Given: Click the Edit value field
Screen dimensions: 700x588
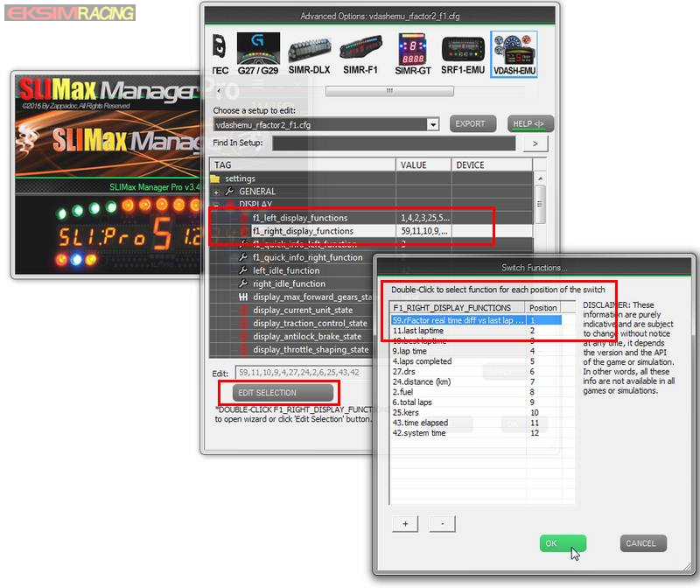Looking at the screenshot, I should click(x=304, y=373).
